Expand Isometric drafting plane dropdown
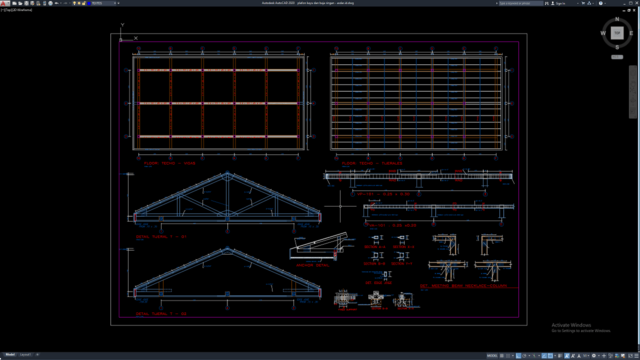Viewport: 640px width, 360px height. (539, 356)
